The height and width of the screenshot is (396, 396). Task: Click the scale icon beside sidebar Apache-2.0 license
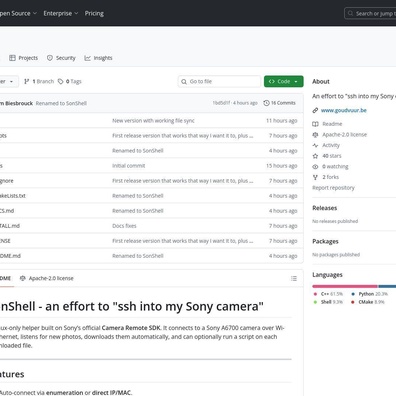[x=315, y=135]
